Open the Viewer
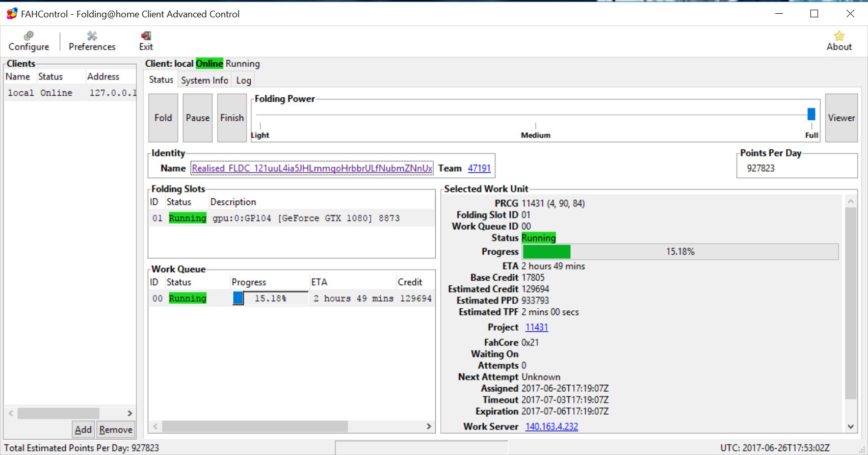The height and width of the screenshot is (455, 868). 841,118
